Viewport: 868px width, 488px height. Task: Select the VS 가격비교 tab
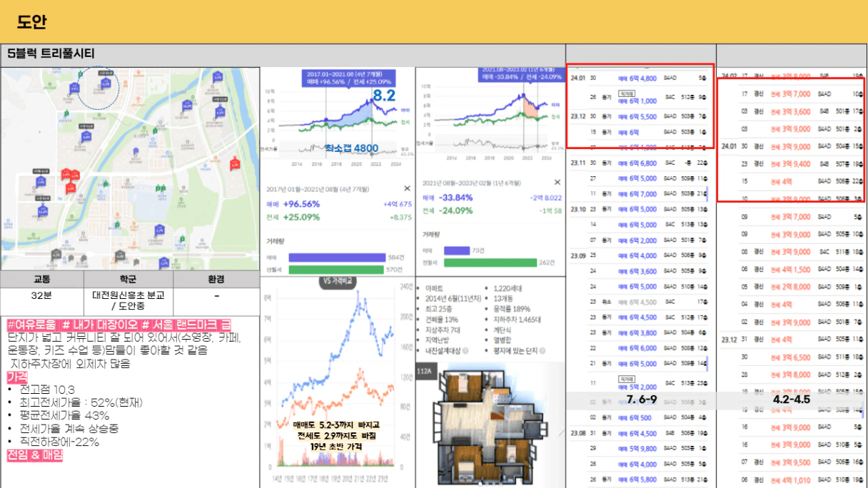[337, 281]
